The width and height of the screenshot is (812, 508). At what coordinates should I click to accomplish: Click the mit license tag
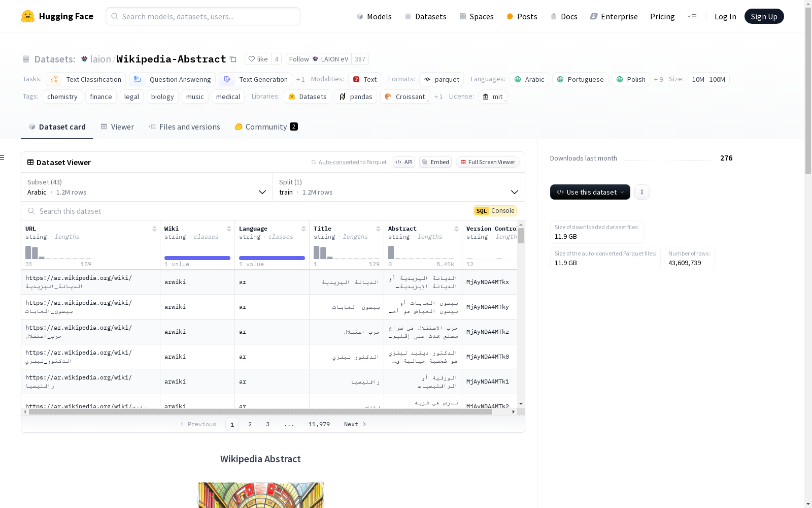coord(493,97)
